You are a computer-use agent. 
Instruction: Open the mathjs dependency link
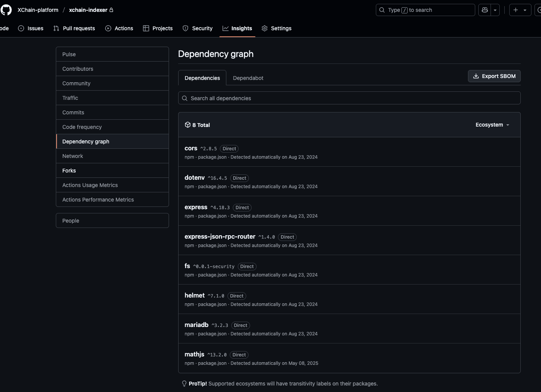point(195,355)
